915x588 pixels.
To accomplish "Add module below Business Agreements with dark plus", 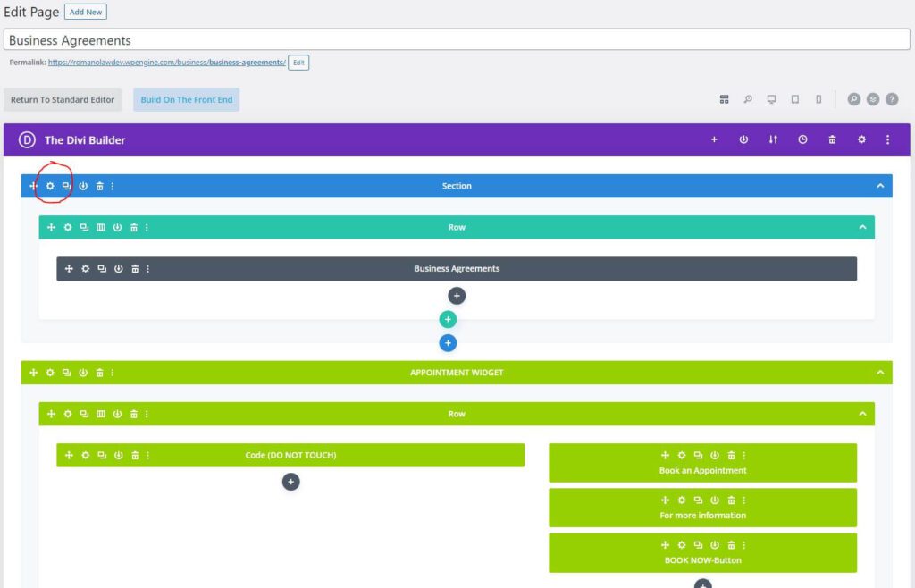I will 457,296.
